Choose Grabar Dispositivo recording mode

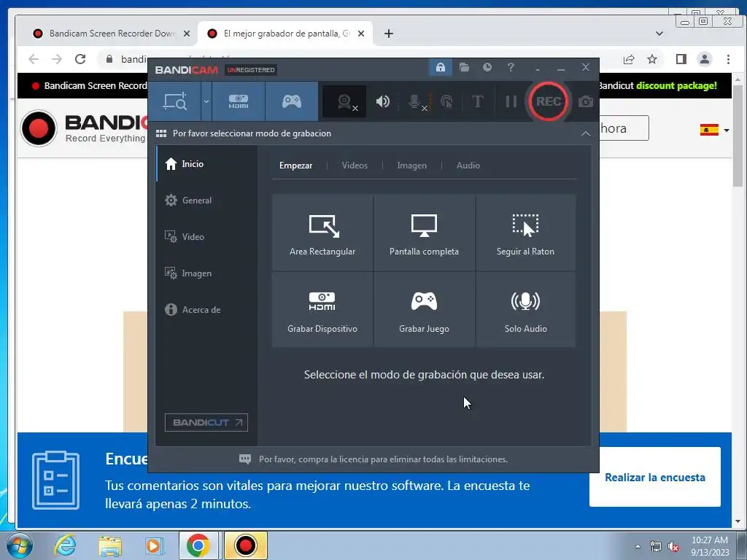322,310
